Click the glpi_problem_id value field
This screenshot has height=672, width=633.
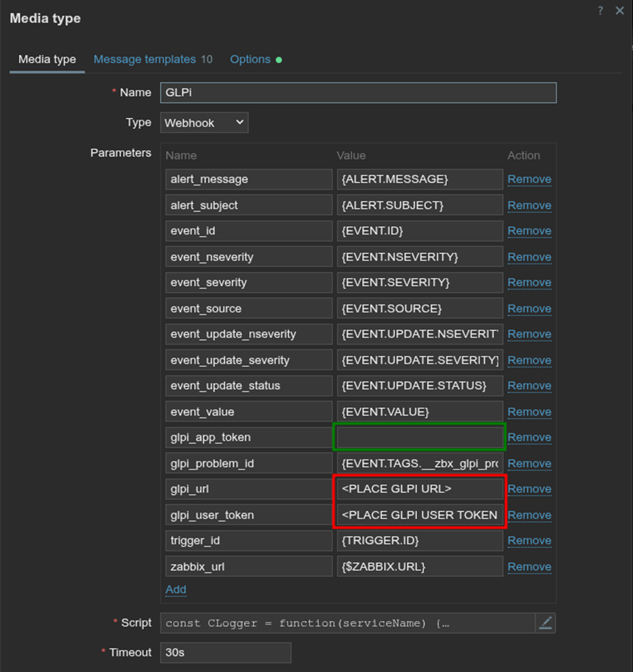420,463
